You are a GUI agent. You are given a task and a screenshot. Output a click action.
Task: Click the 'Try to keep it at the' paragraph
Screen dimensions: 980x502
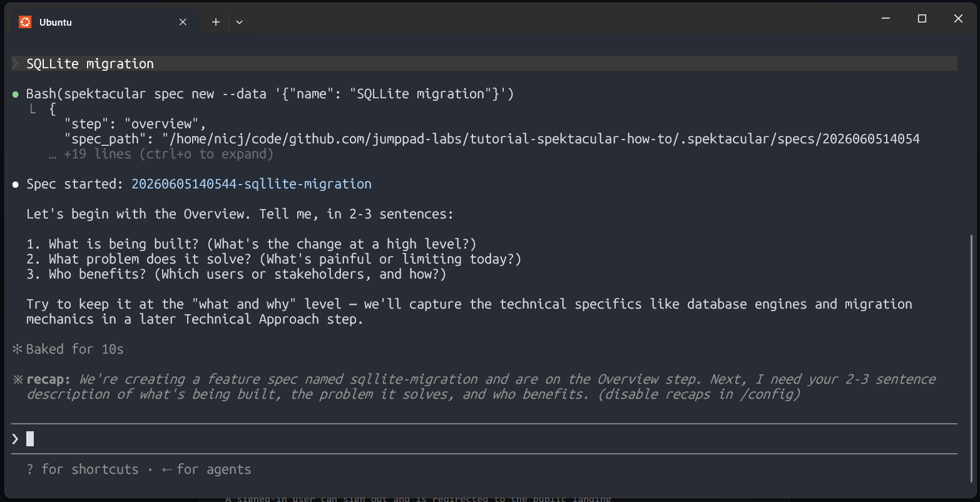(469, 312)
